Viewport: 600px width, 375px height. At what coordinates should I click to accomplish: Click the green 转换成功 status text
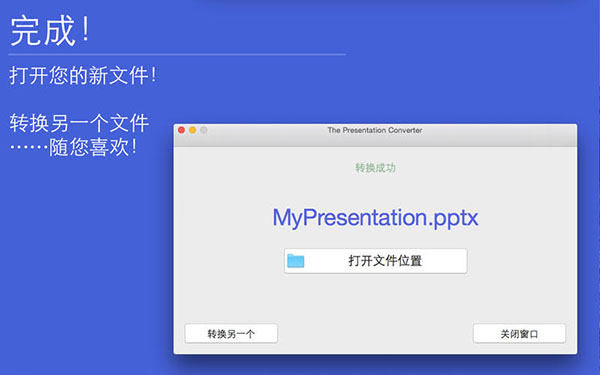point(375,168)
